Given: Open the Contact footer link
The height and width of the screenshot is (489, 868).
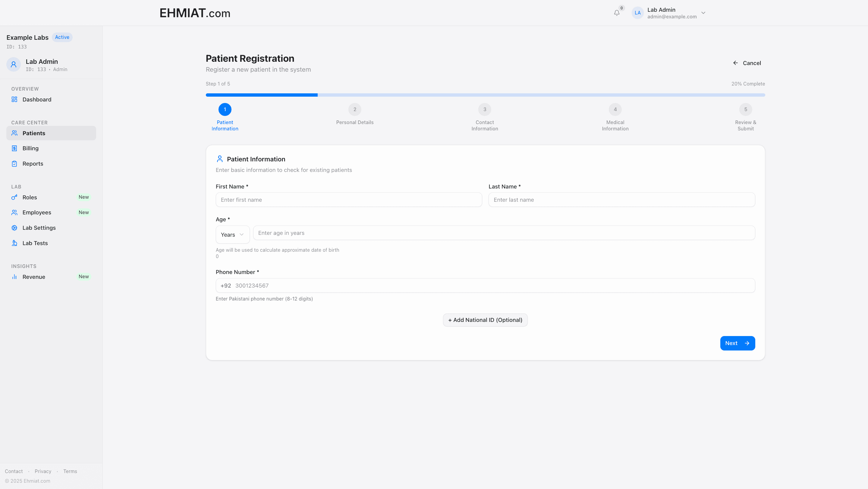Looking at the screenshot, I should coord(14,471).
